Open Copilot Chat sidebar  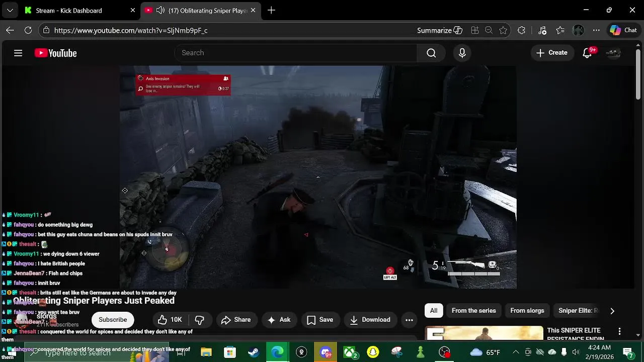click(623, 30)
